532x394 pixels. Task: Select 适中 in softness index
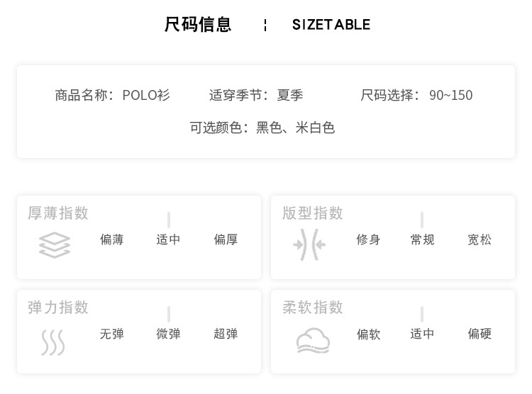[422, 334]
